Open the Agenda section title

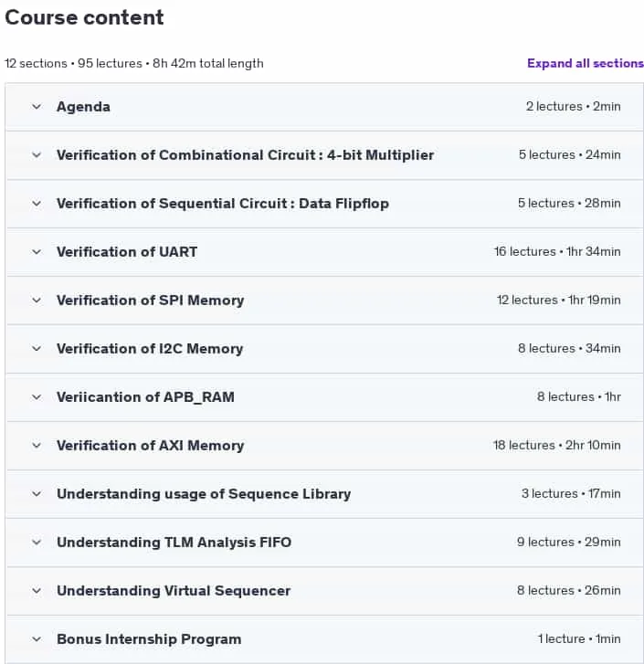click(x=83, y=107)
